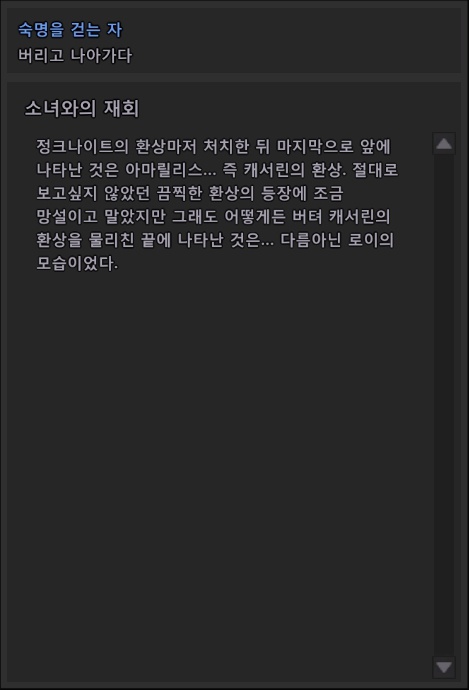
Task: Click the word 절대로 in the second line
Action: [375, 170]
